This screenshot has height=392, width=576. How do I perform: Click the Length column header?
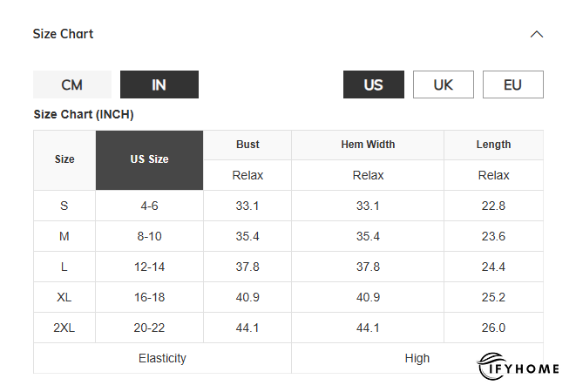pyautogui.click(x=493, y=145)
